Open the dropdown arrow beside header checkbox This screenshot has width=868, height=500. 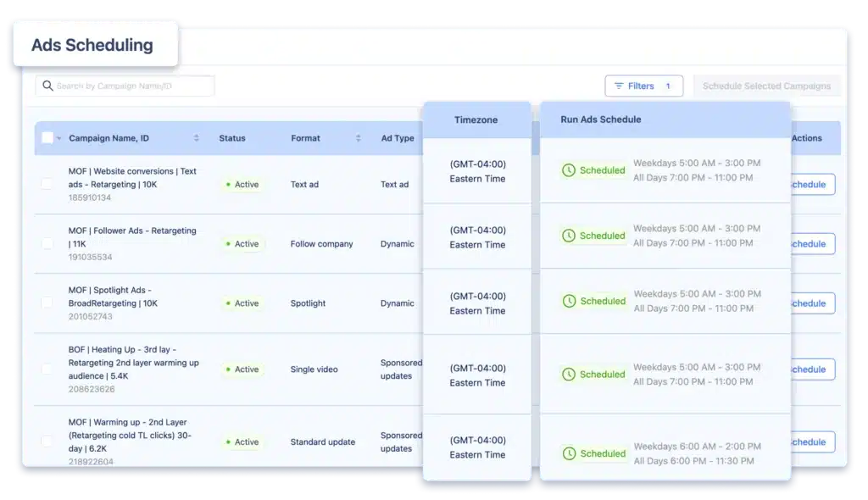click(59, 139)
